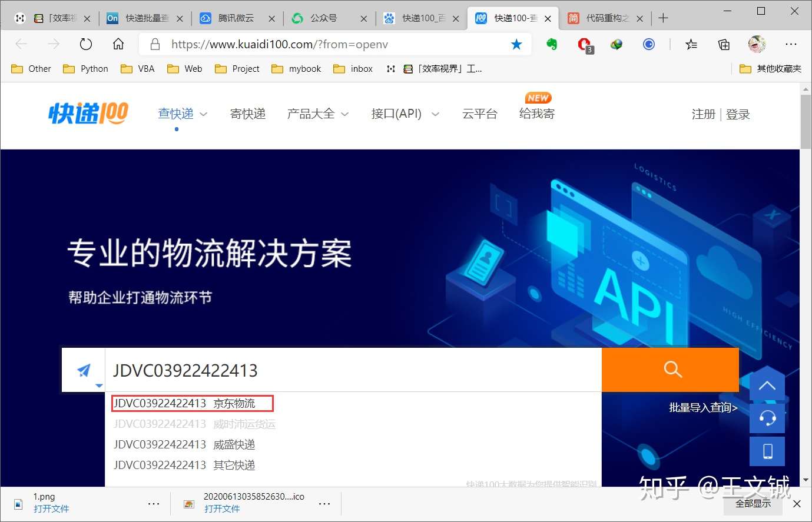Click the 登录 link

738,114
